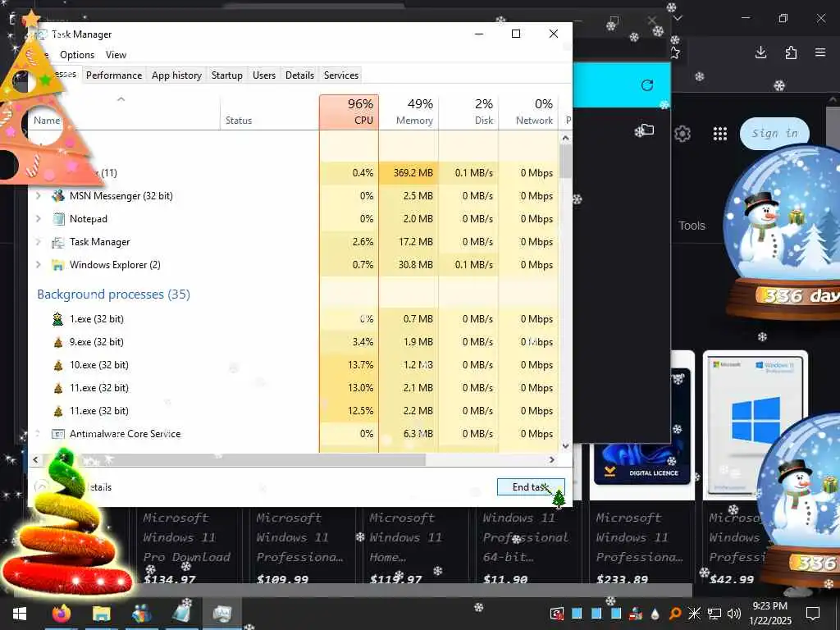This screenshot has width=840, height=630.
Task: Sort by the Network column header
Action: click(528, 112)
